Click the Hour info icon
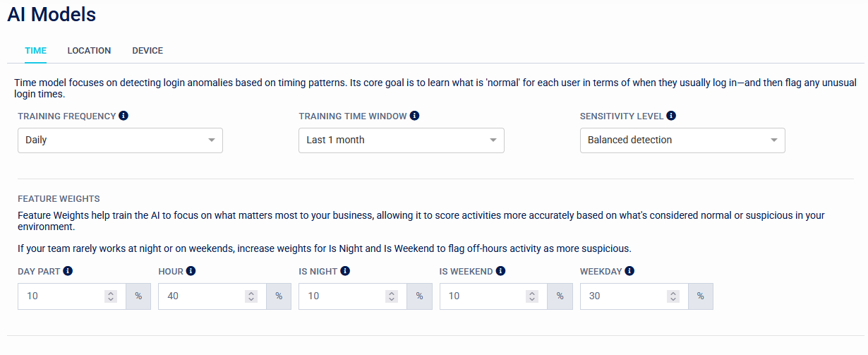Image resolution: width=868 pixels, height=355 pixels. pyautogui.click(x=191, y=270)
